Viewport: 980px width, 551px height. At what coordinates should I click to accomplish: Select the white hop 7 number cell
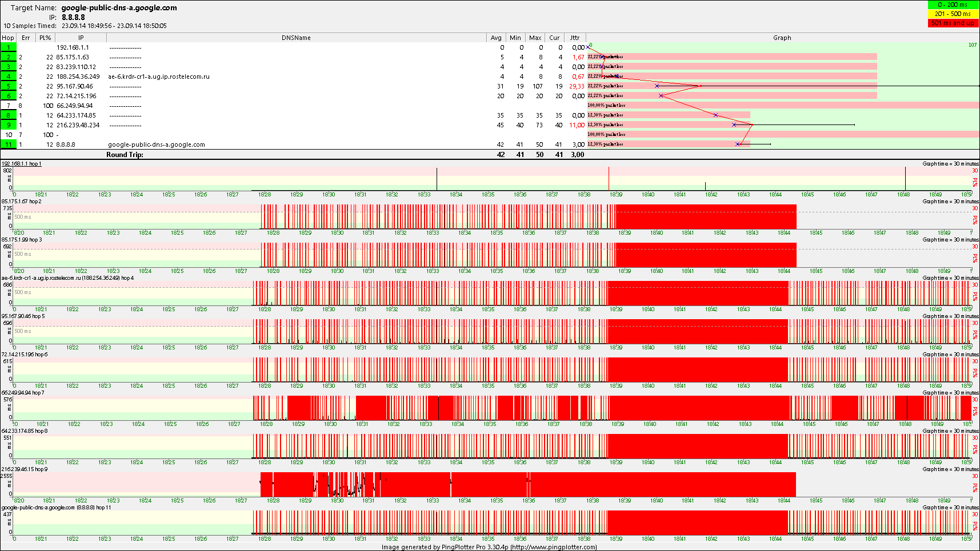8,106
